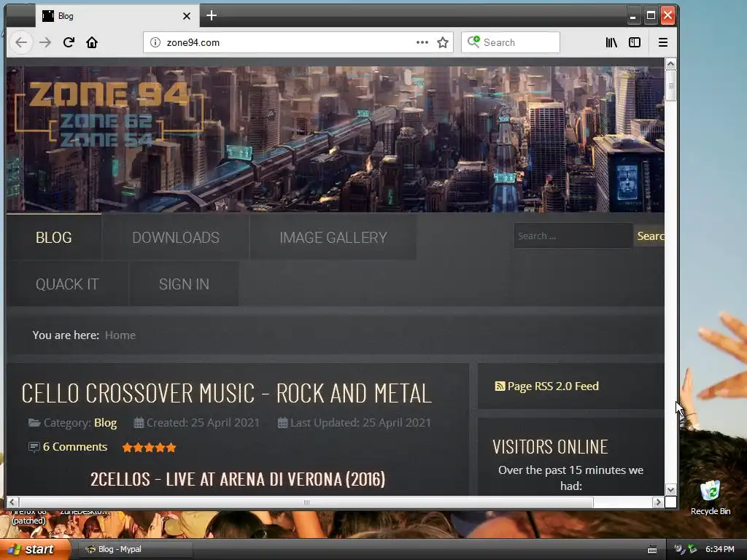Click the horizontal scrollbar left arrow
The image size is (747, 560).
12,502
